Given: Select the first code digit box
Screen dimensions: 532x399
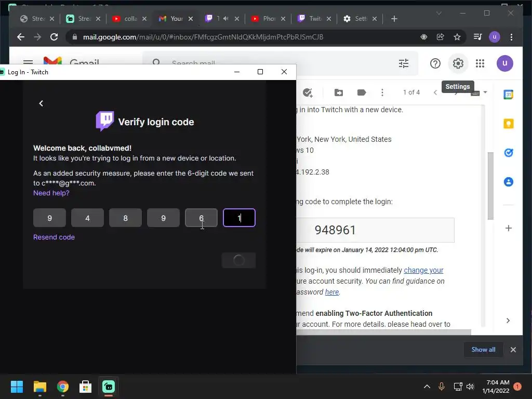Looking at the screenshot, I should (49, 218).
